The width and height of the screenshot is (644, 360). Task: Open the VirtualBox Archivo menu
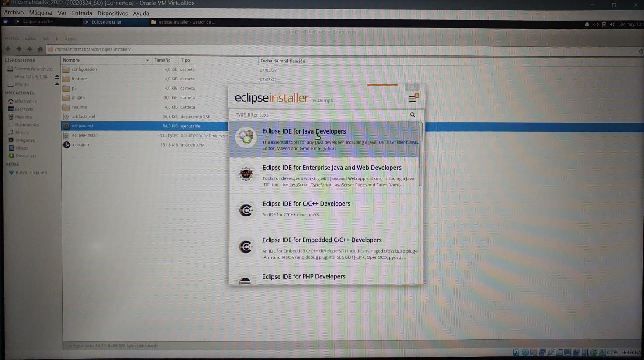14,13
